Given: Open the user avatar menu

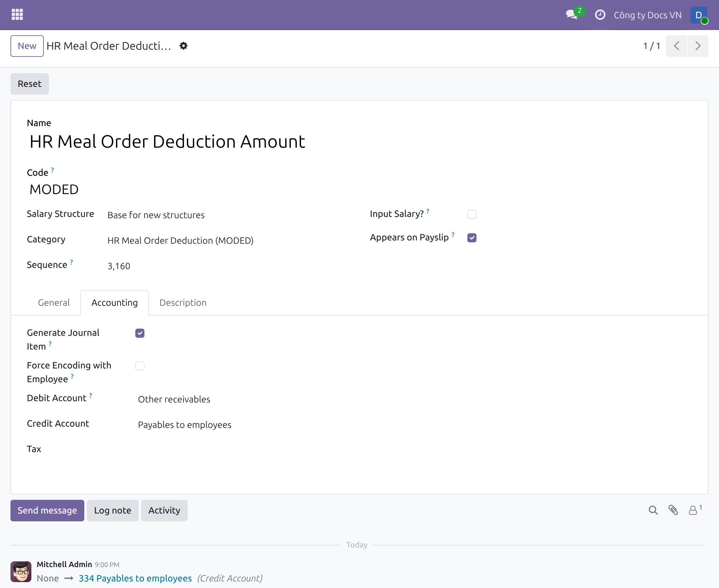Looking at the screenshot, I should point(698,15).
